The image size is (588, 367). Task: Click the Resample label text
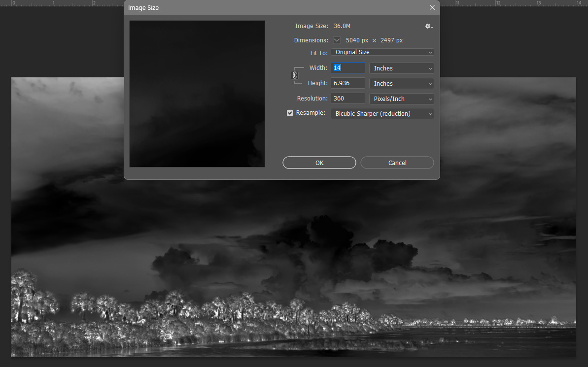point(311,113)
